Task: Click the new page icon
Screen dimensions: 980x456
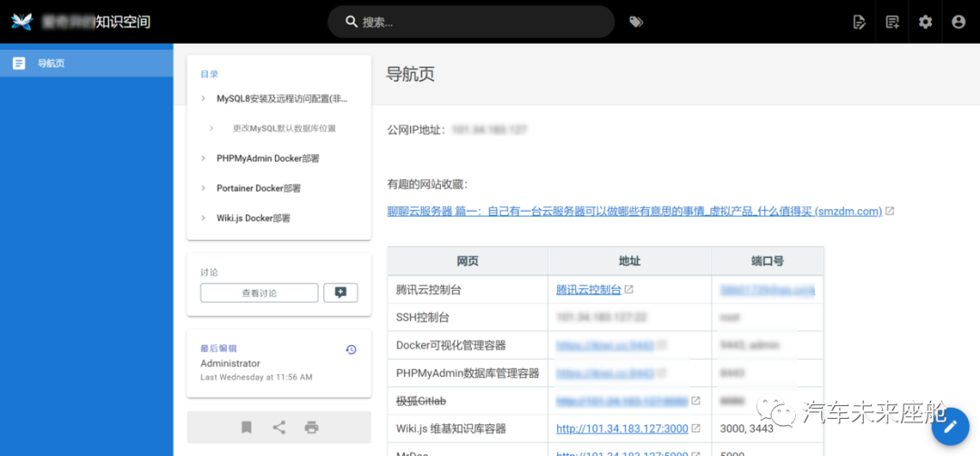Action: tap(893, 22)
